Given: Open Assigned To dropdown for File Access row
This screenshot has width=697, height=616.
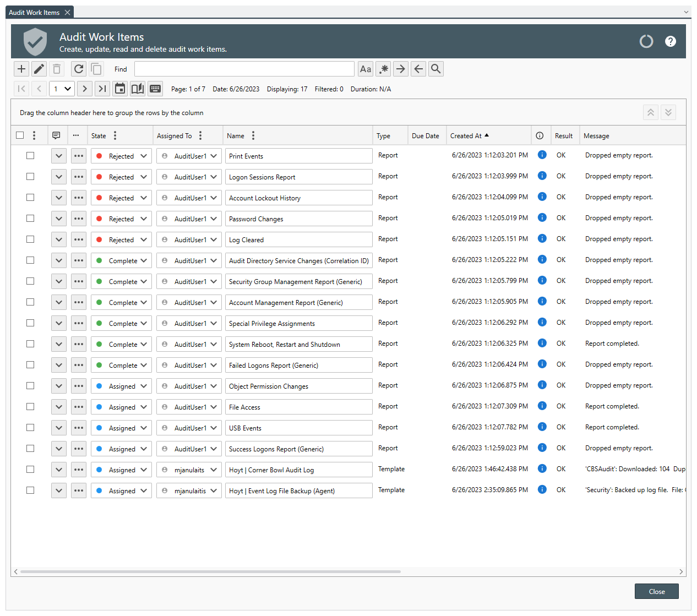Looking at the screenshot, I should (x=214, y=407).
